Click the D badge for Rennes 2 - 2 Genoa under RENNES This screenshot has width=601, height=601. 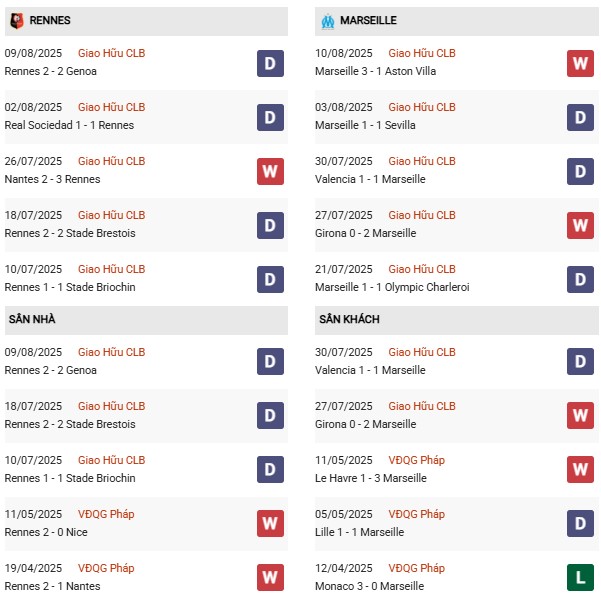coord(270,63)
